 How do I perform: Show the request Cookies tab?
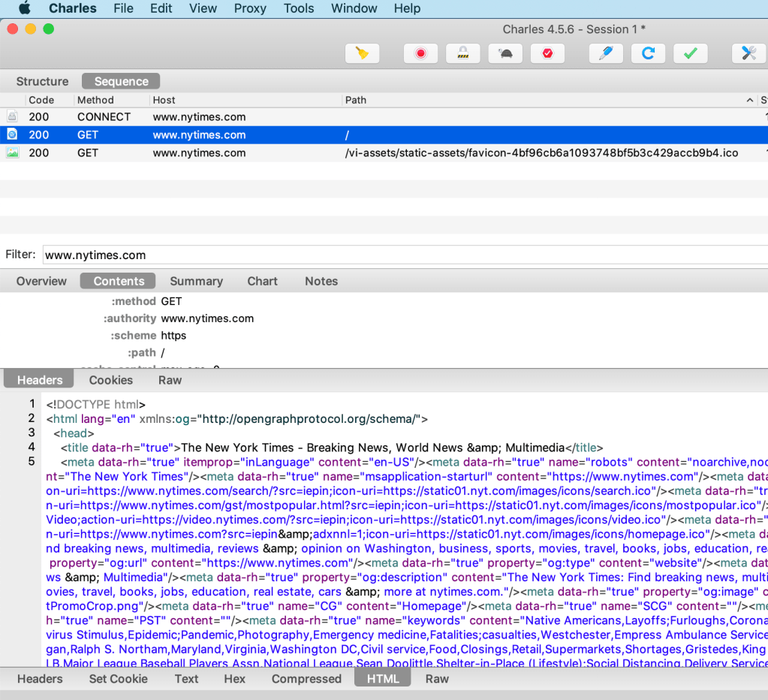tap(111, 380)
